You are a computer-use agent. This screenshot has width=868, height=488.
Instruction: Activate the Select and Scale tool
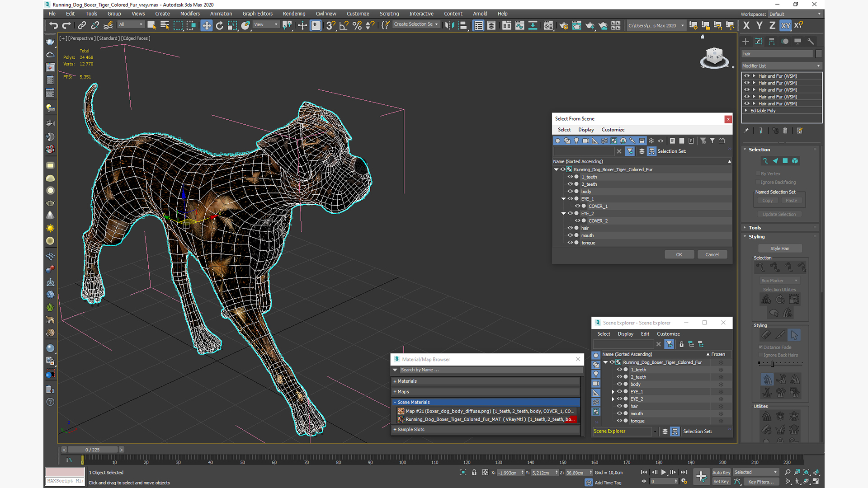point(232,25)
